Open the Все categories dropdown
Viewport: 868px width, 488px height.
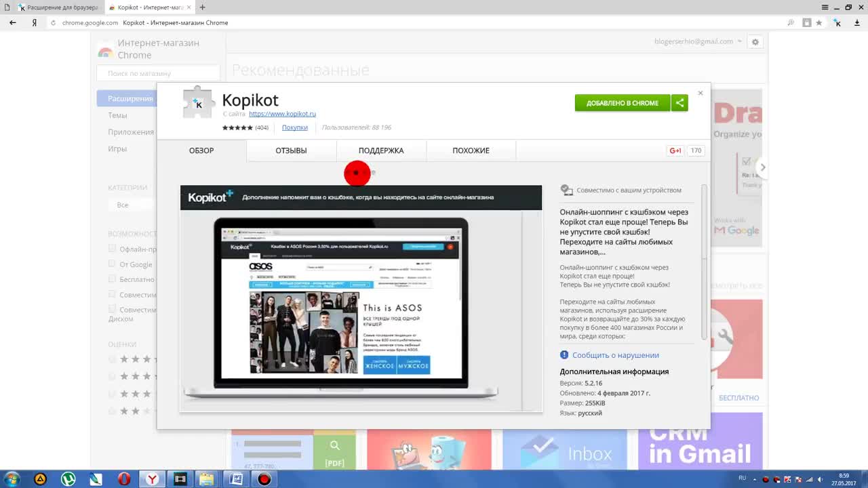point(132,205)
